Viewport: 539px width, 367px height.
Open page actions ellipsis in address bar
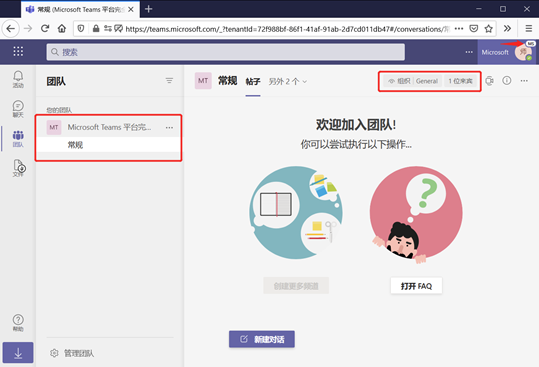click(459, 29)
